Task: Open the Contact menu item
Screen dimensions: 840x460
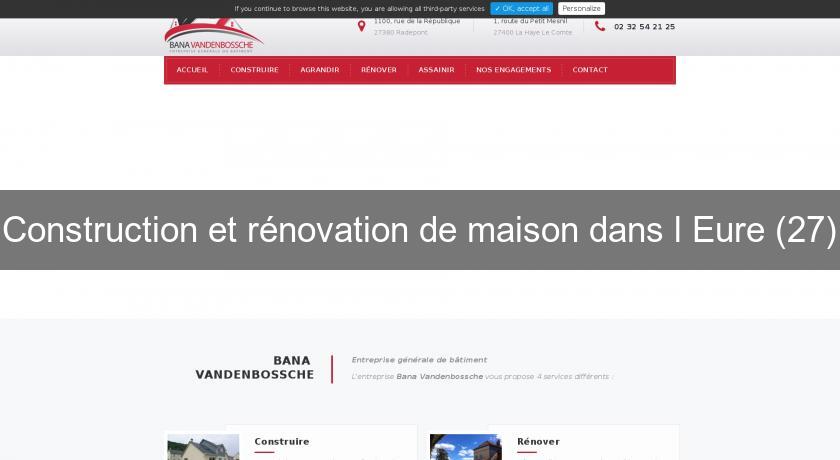Action: (590, 70)
